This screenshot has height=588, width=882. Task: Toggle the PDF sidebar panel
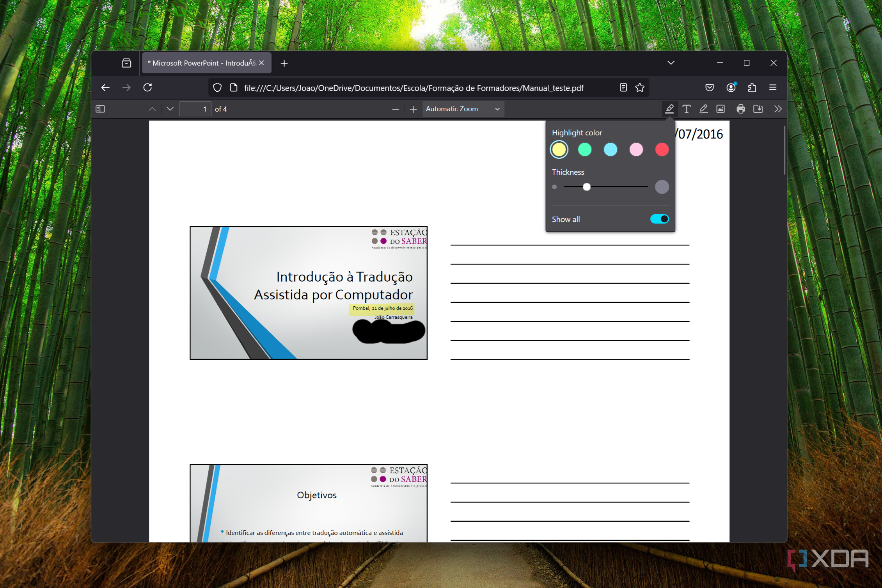pyautogui.click(x=100, y=109)
